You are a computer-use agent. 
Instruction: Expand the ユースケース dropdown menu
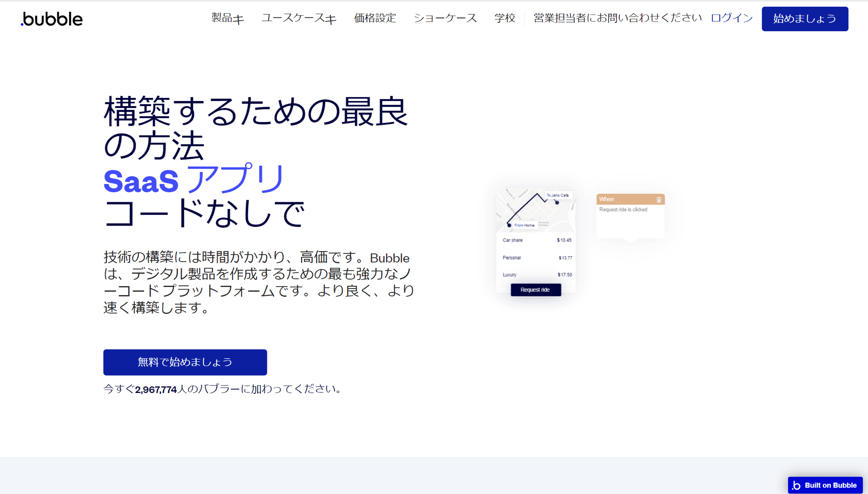299,18
